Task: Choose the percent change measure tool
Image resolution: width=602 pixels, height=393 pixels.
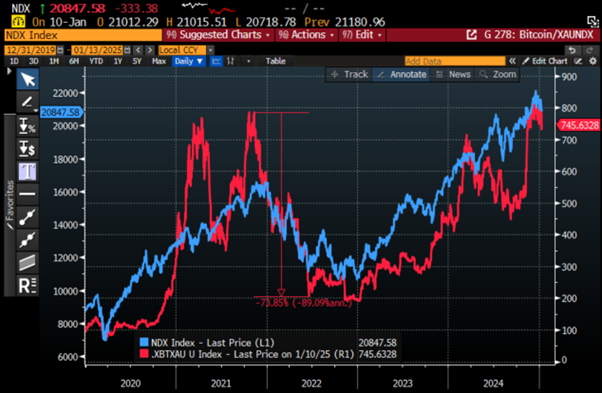Action: tap(28, 125)
